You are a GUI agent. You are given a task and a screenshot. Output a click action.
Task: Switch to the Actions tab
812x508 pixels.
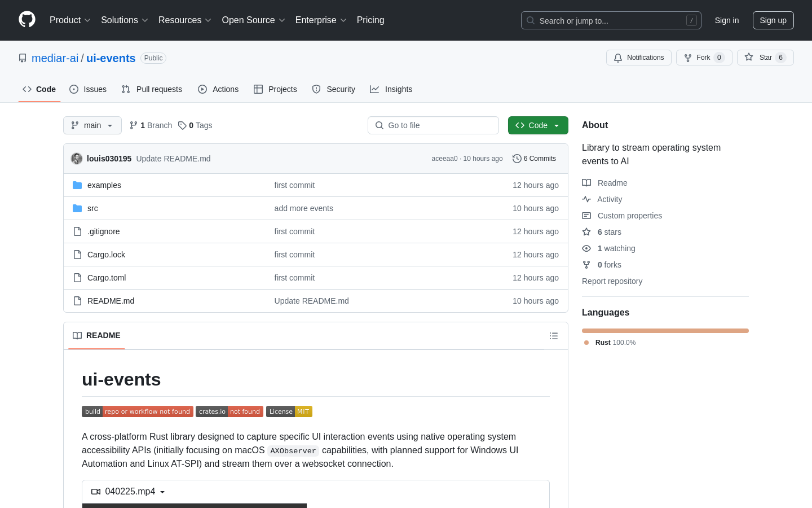[x=218, y=89]
